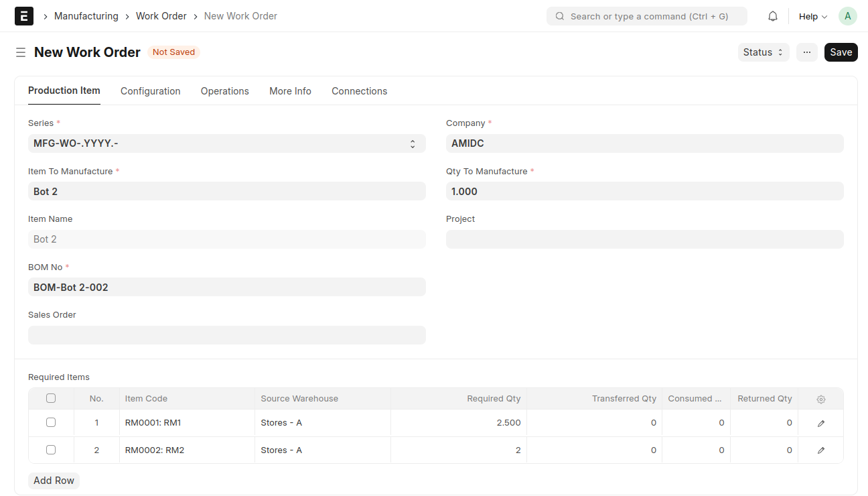The height and width of the screenshot is (496, 868).
Task: Click the ERPNext home logo icon
Action: [23, 16]
